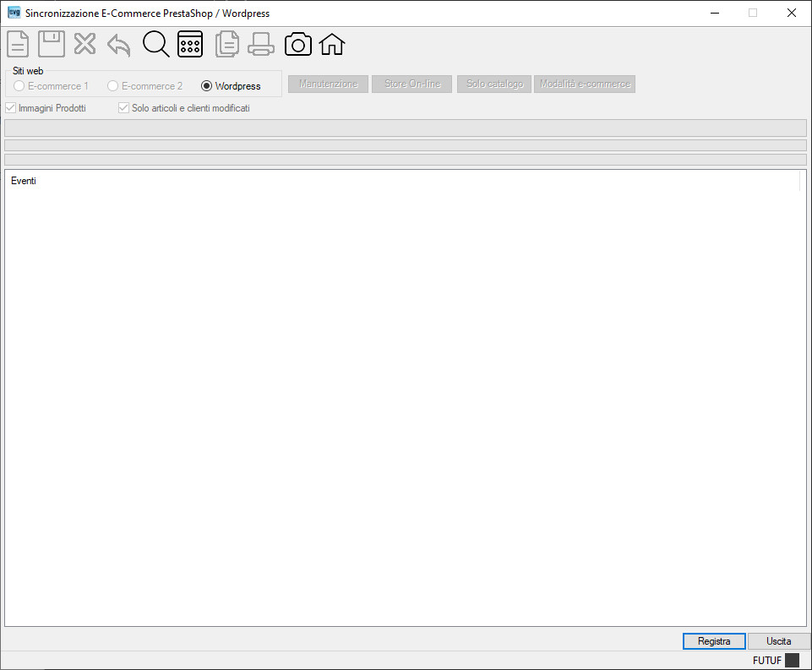Go home with the house icon
Screen dimensions: 812x670
tap(331, 44)
